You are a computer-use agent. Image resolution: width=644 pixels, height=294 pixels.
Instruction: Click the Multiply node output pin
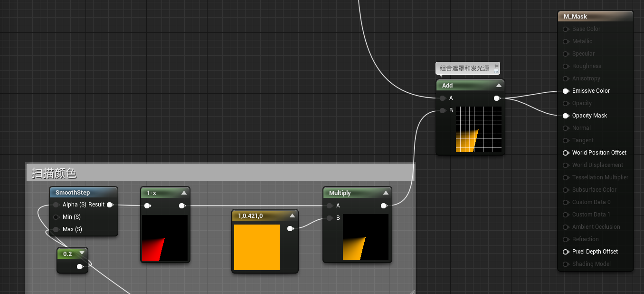tap(385, 206)
